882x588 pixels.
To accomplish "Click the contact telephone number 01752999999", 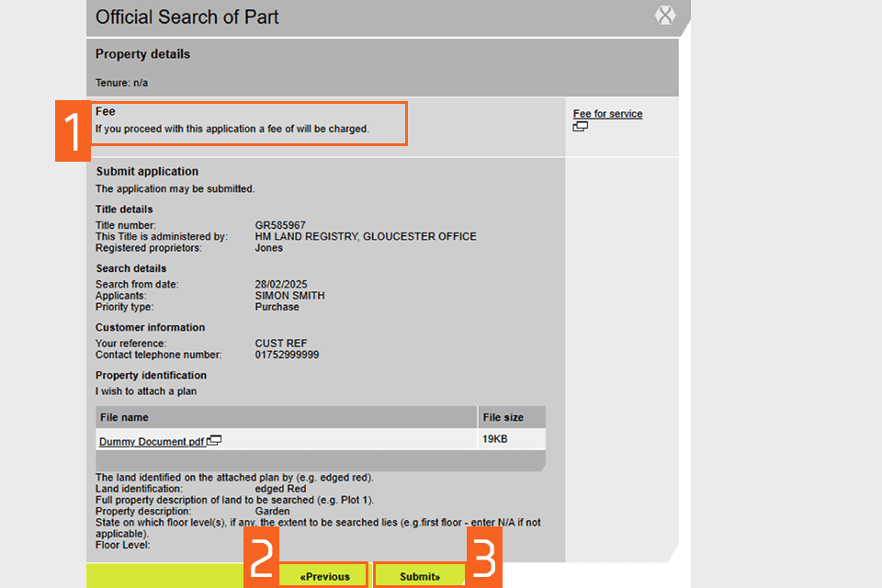I will tap(287, 355).
